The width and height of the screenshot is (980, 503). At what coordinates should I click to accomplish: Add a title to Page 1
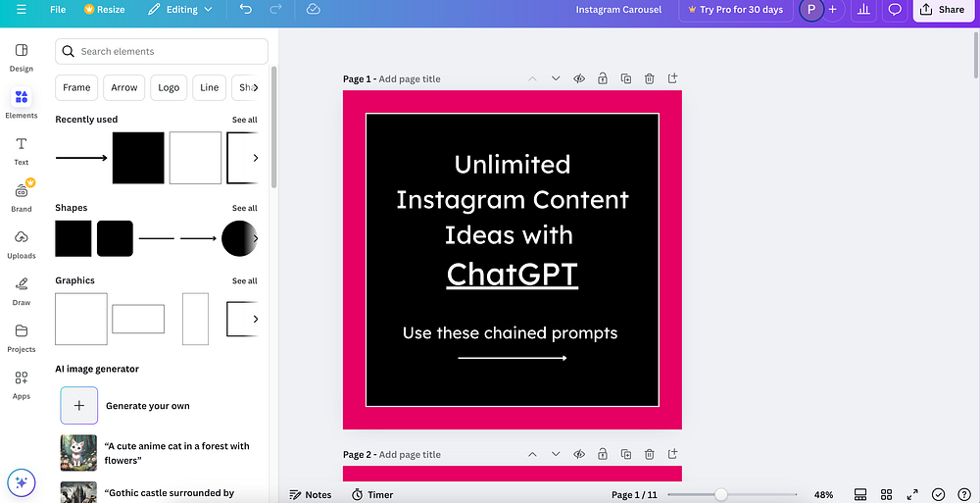pyautogui.click(x=410, y=78)
